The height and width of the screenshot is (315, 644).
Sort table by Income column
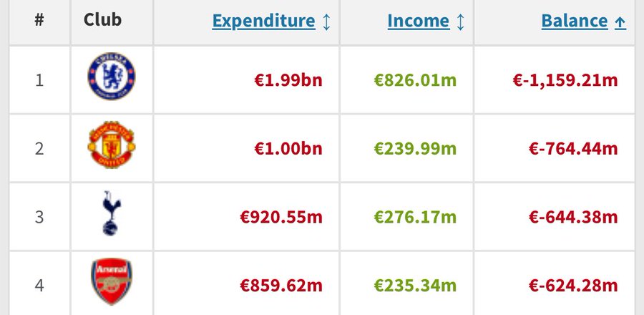(x=419, y=21)
